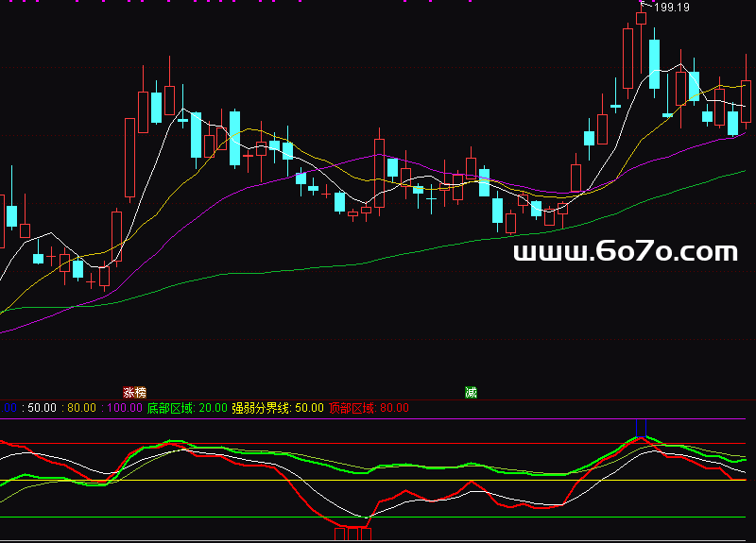
Task: Click the 强弱分界线: 50.00 legend label
Action: click(277, 408)
